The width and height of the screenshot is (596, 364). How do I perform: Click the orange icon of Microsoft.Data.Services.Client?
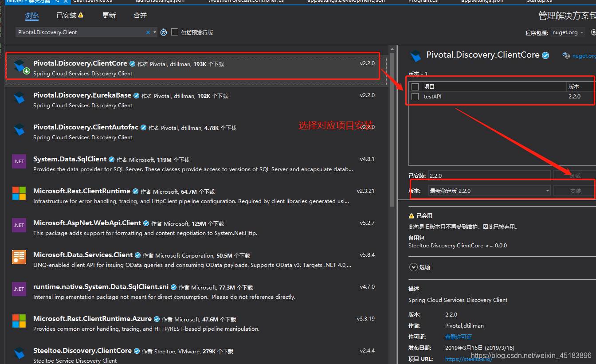(x=19, y=257)
